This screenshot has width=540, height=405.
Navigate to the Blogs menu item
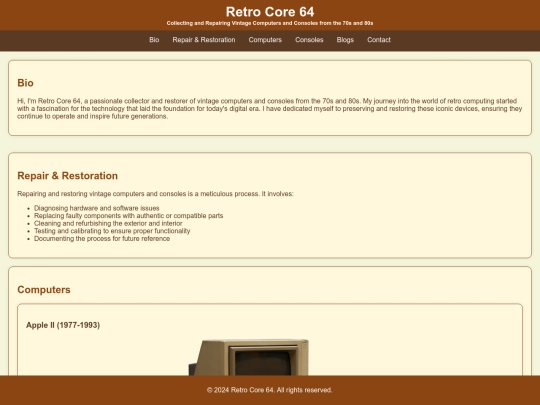(345, 40)
